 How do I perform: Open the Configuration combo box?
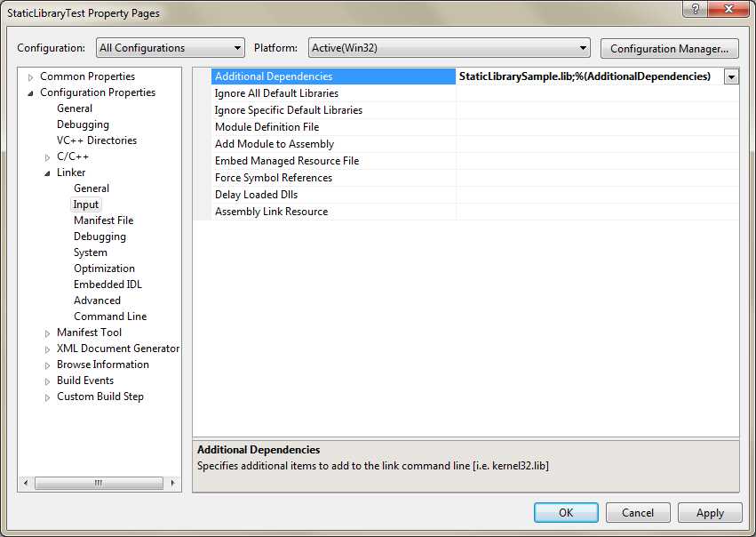[171, 48]
